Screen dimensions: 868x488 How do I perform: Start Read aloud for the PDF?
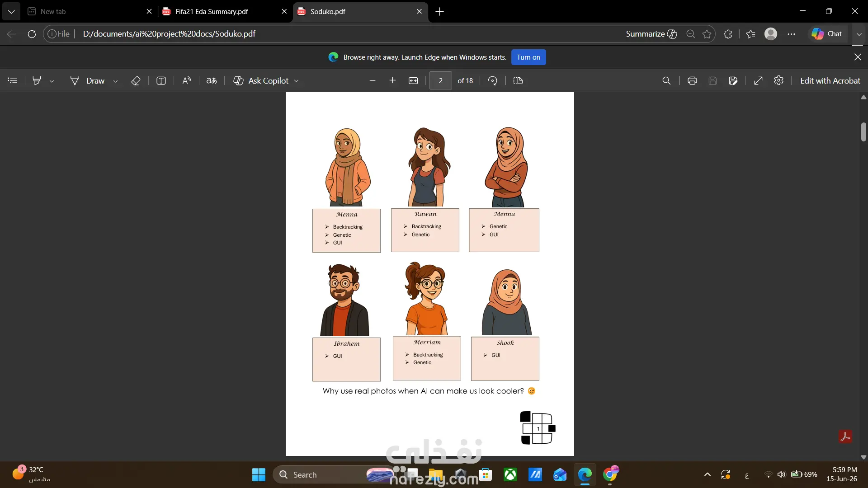[187, 80]
